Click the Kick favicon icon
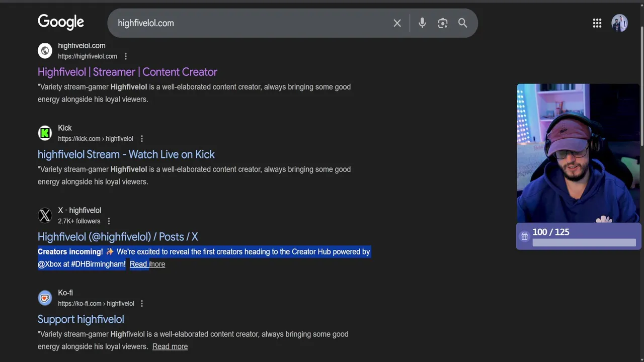This screenshot has width=644, height=362. [45, 133]
